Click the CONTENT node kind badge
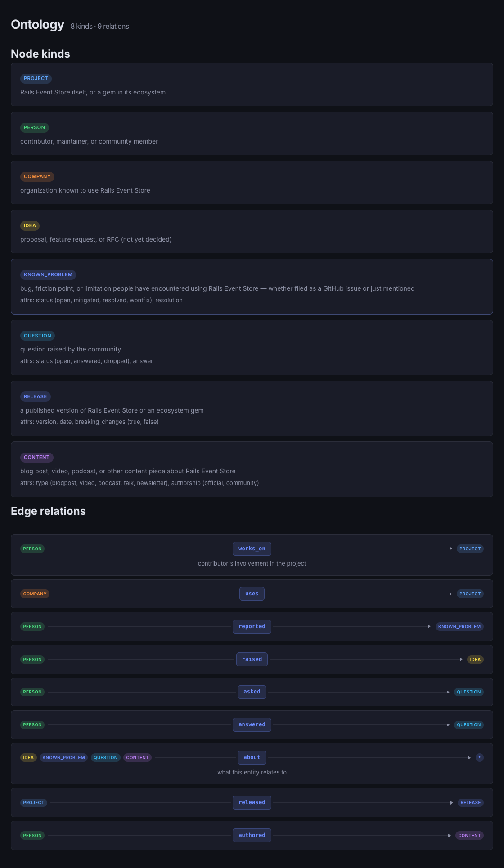 (x=37, y=457)
